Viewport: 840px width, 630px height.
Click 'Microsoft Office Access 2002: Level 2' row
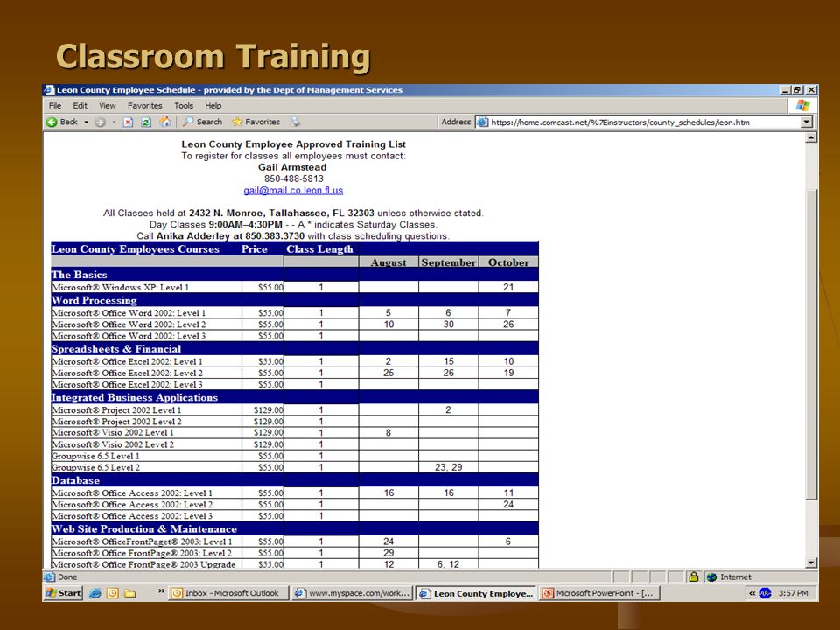click(x=295, y=505)
